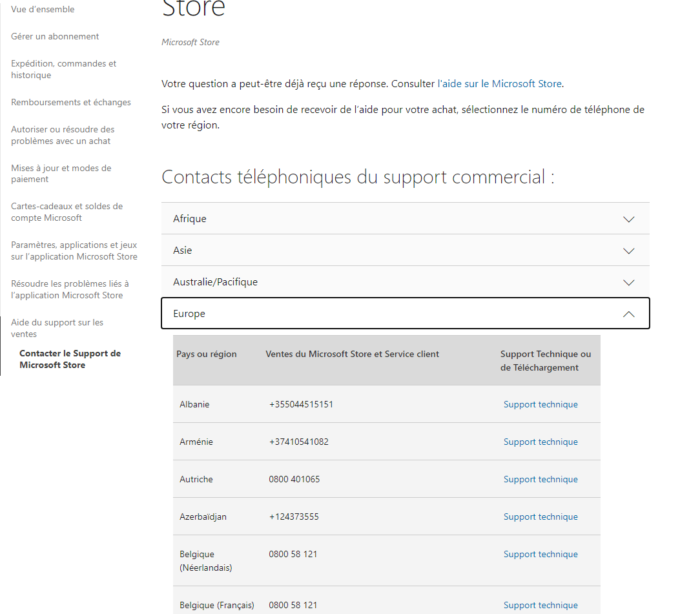Open Remboursements et échanges sidebar item
This screenshot has height=614, width=700.
[71, 102]
